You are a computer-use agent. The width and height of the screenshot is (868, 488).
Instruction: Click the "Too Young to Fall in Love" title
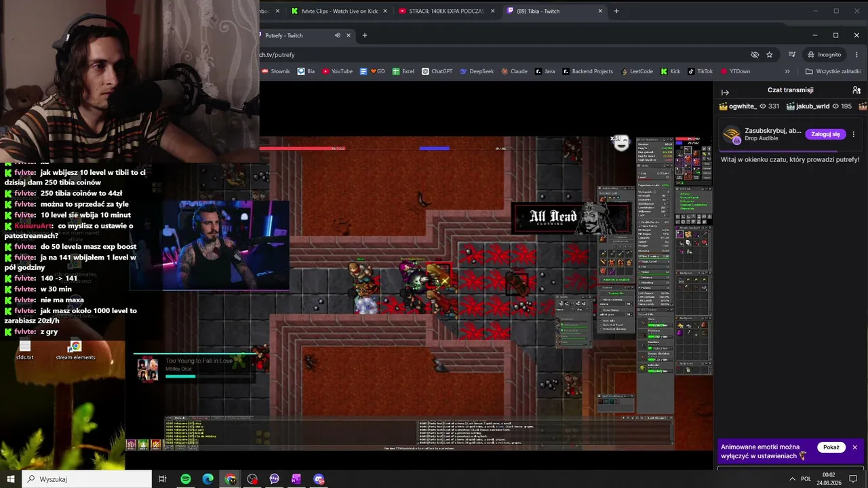pos(199,361)
